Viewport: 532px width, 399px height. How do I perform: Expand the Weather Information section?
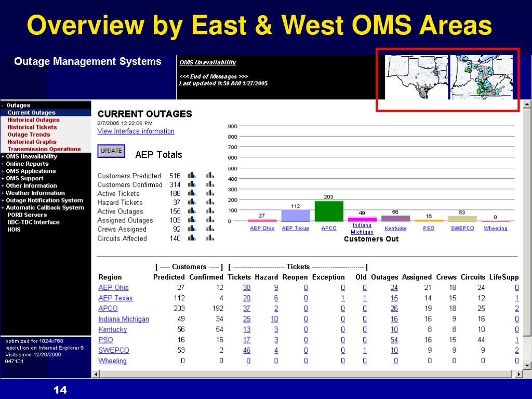(x=3, y=193)
